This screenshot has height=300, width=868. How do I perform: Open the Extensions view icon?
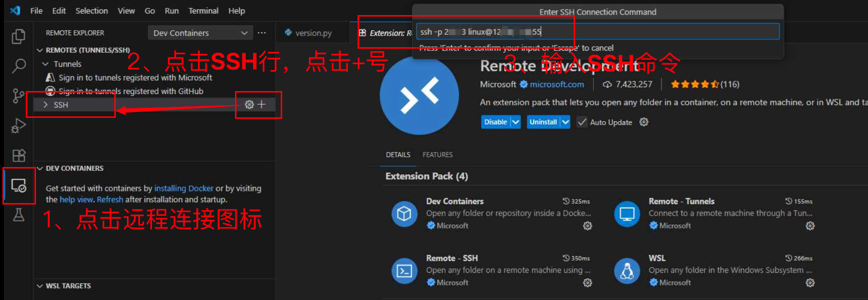pyautogui.click(x=18, y=155)
